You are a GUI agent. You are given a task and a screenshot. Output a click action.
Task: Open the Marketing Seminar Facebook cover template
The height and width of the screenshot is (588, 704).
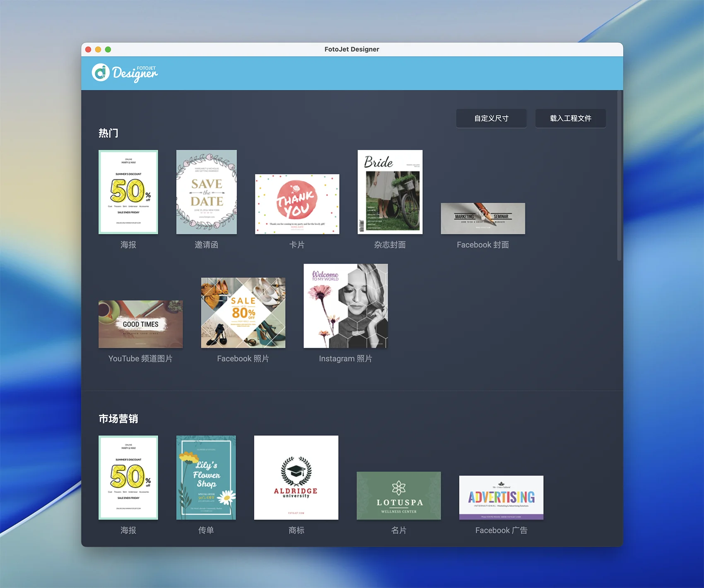pyautogui.click(x=483, y=218)
